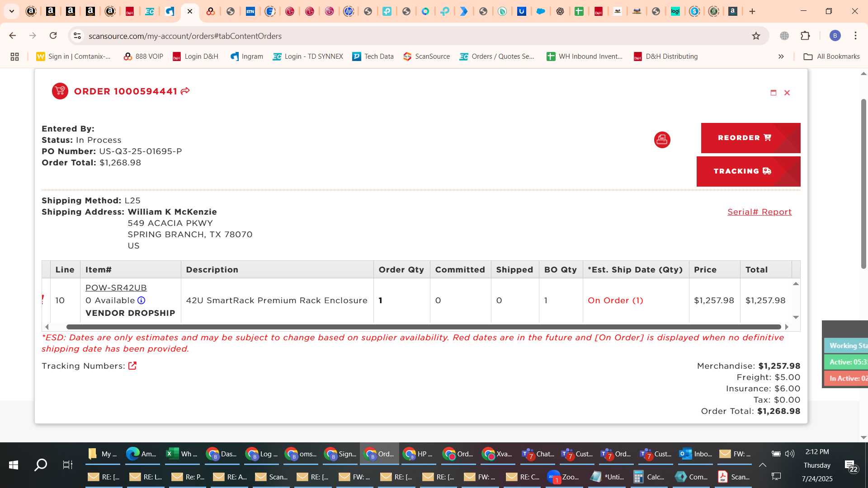The height and width of the screenshot is (488, 868).
Task: Bookmark this page with the star icon
Action: [x=756, y=36]
